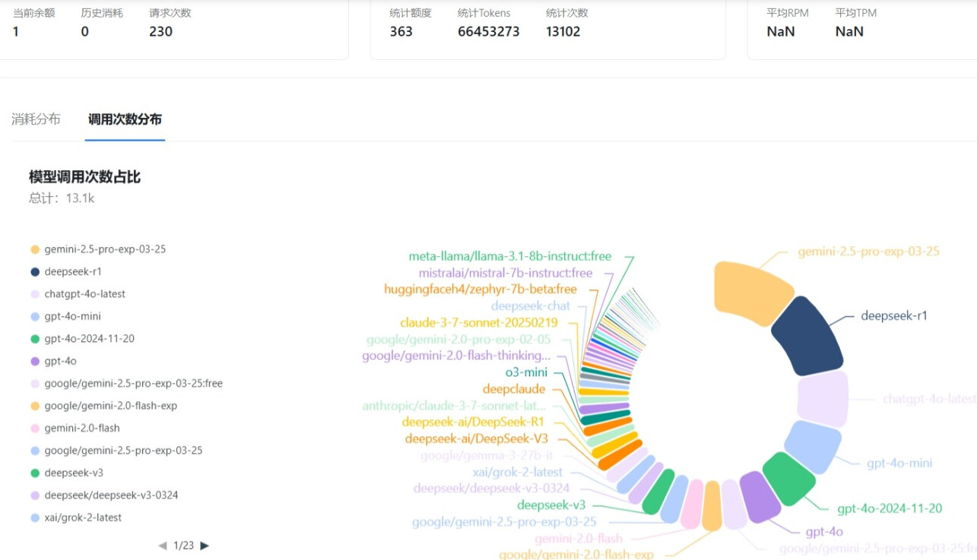The image size is (977, 560).
Task: Click the deepclaude chart label
Action: click(x=514, y=389)
